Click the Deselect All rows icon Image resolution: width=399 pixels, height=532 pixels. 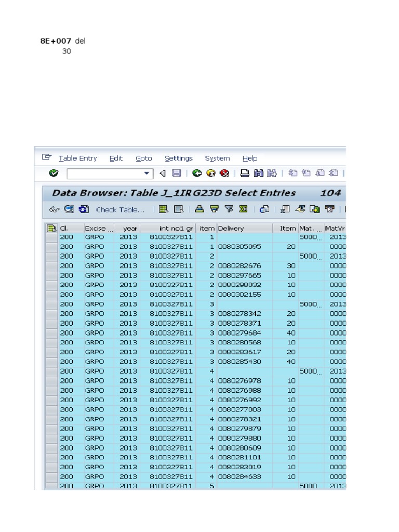[179, 209]
